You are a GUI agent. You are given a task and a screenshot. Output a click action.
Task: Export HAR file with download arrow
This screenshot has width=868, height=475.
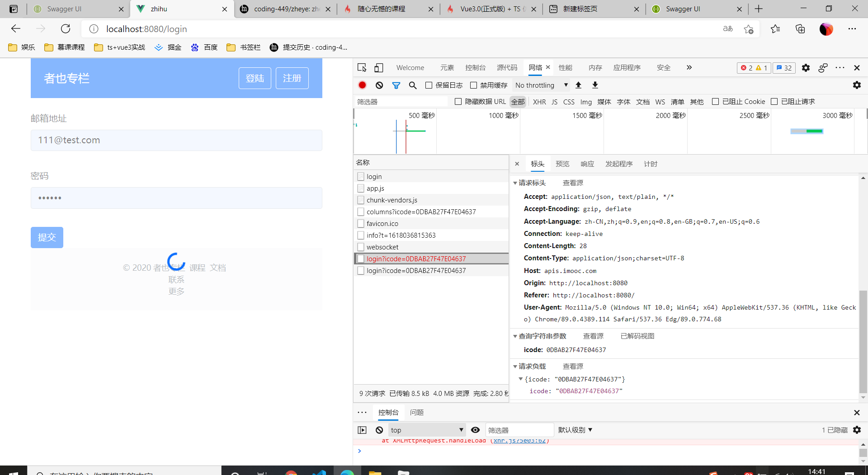point(595,85)
